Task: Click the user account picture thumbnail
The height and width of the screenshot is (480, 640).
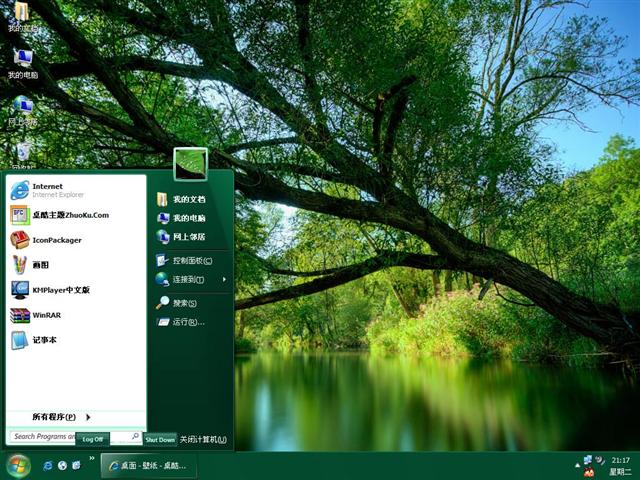Action: pyautogui.click(x=191, y=165)
